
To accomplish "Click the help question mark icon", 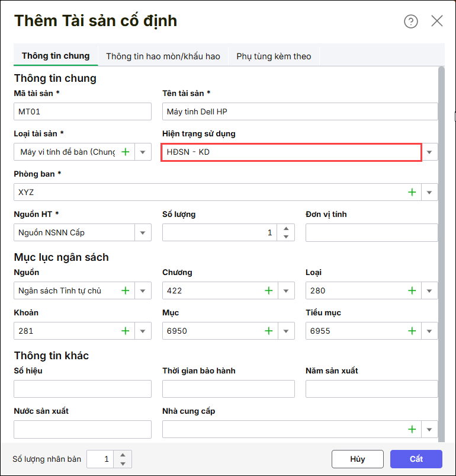I will pyautogui.click(x=410, y=21).
